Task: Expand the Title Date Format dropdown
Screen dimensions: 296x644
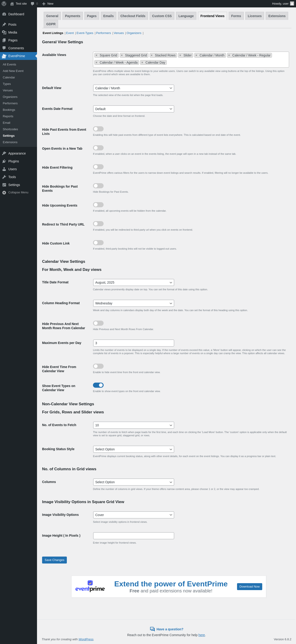Action: [133, 282]
